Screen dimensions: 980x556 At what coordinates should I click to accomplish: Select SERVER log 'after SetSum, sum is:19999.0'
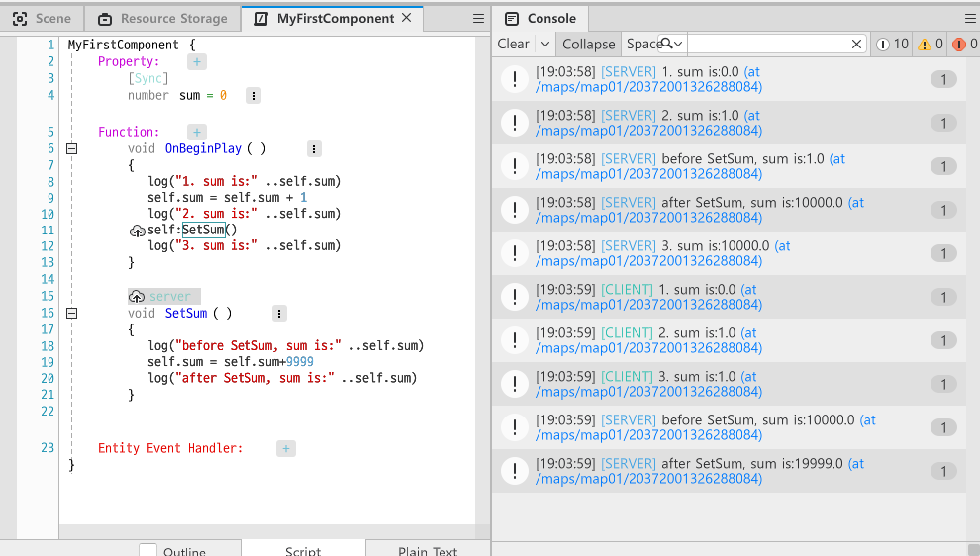tap(729, 471)
